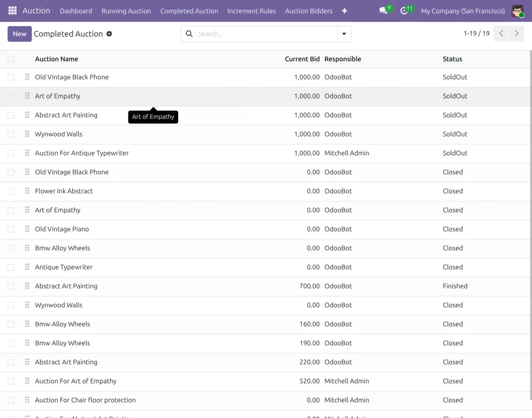532x418 pixels.
Task: Grab the drag handle for Flower Ink Abstract
Action: (27, 191)
